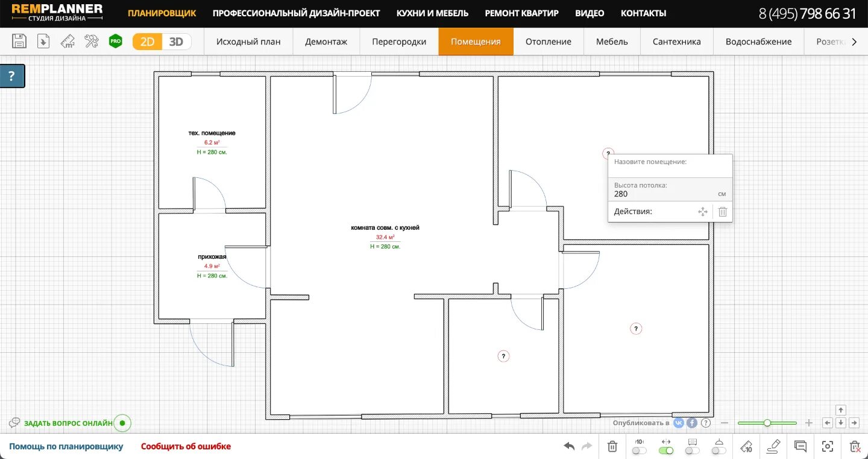Open the tools settings icon
Image resolution: width=868 pixels, height=459 pixels.
pos(91,41)
